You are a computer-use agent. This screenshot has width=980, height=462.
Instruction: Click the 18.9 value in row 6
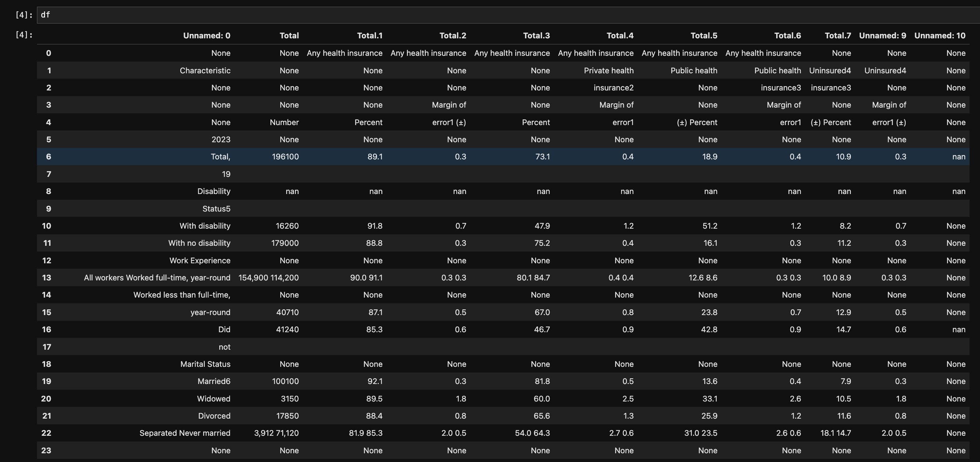(710, 157)
